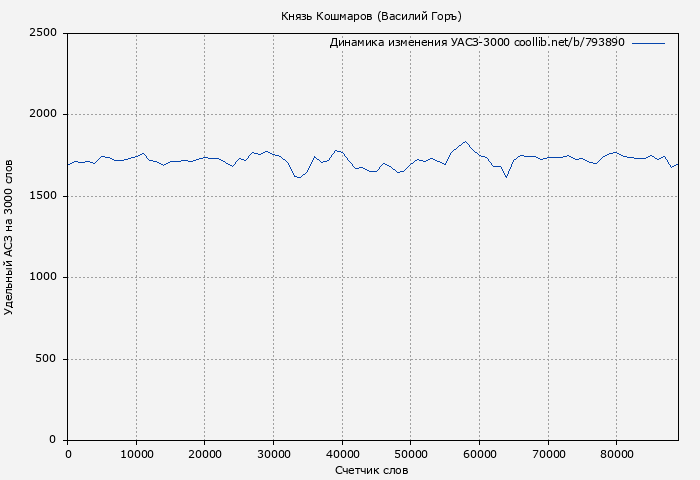Click the 20000 tick label on x-axis
The height and width of the screenshot is (480, 700).
205,454
